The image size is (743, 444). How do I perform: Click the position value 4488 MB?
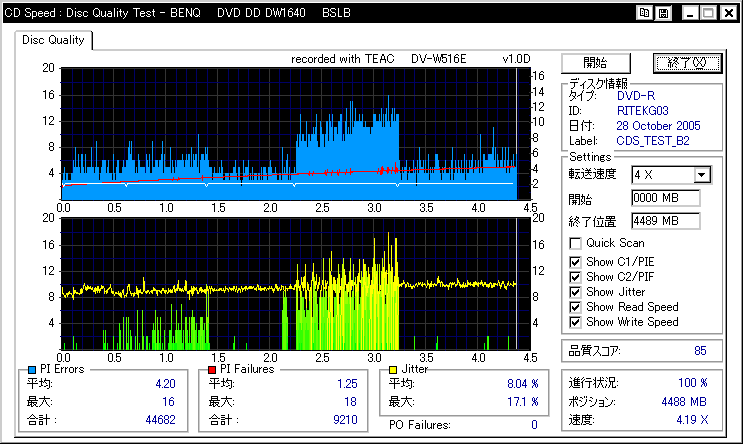pyautogui.click(x=684, y=402)
